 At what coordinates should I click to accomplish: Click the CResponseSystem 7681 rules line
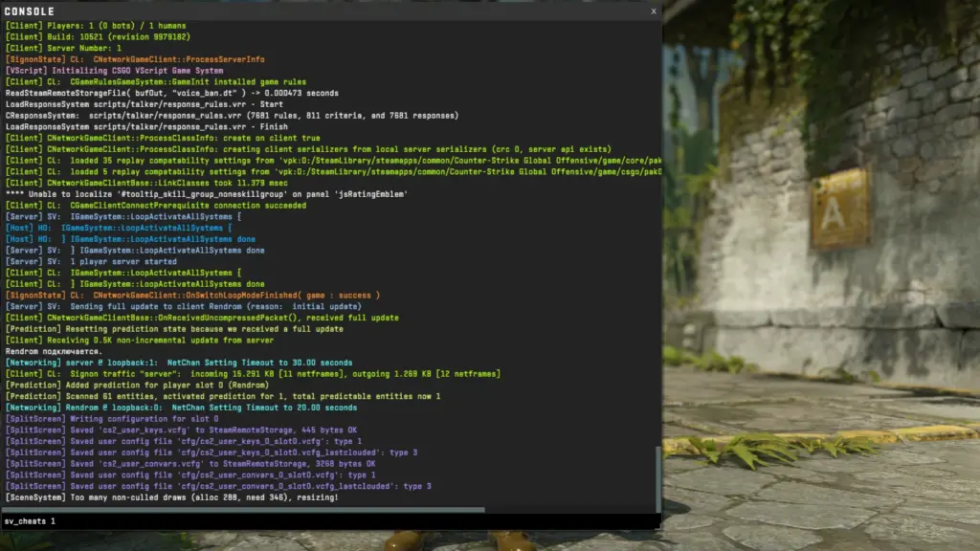click(x=232, y=116)
